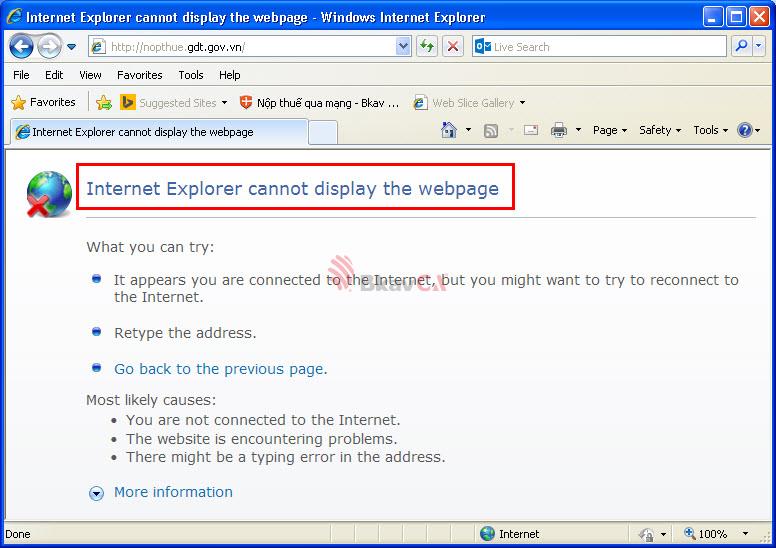Open the Favorites menu in the menu bar
Image resolution: width=776 pixels, height=548 pixels.
140,75
